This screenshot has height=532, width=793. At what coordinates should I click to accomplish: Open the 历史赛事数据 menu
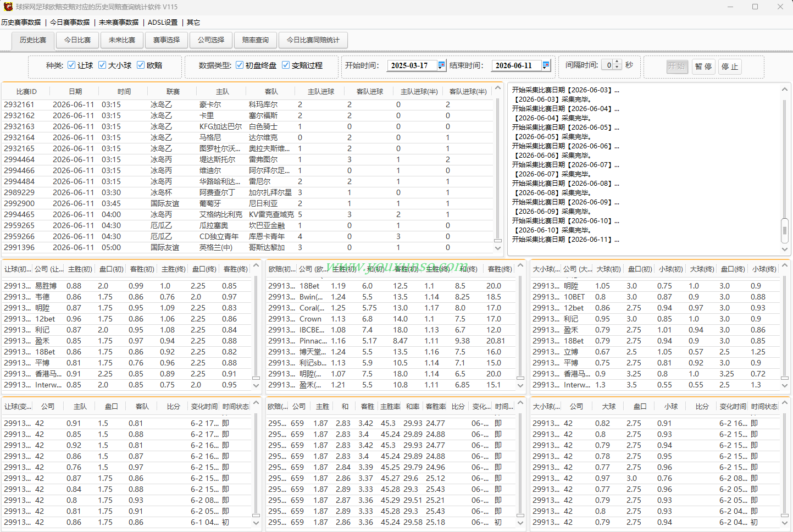[x=21, y=23]
